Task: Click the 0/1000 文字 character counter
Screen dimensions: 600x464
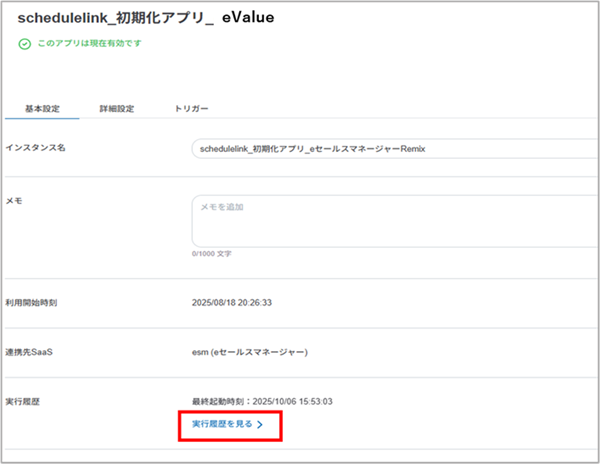Action: (x=211, y=254)
